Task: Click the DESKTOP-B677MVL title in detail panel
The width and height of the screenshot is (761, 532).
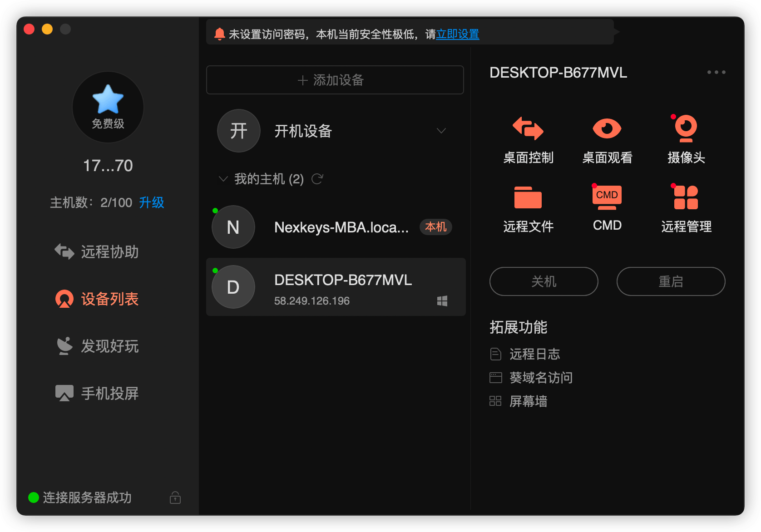Action: [558, 73]
